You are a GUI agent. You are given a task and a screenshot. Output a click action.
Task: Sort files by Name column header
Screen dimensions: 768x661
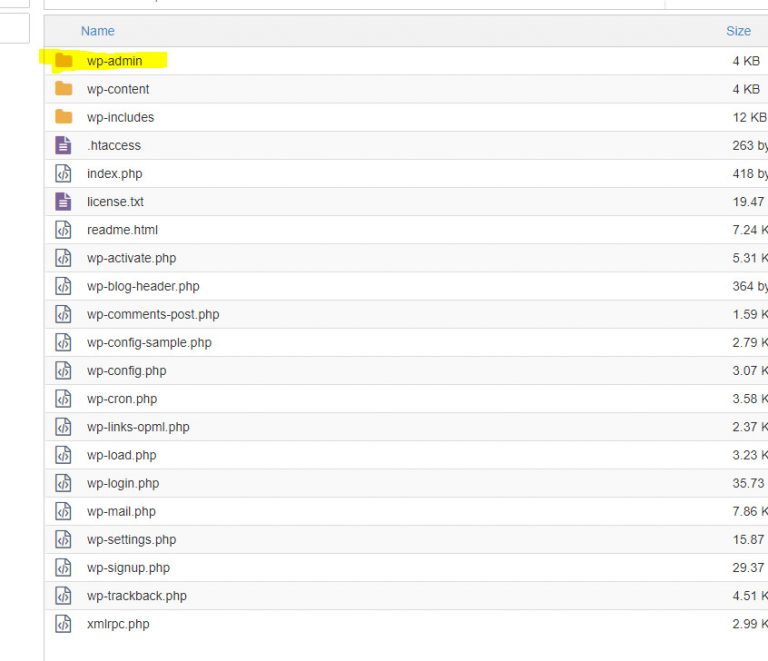coord(98,31)
